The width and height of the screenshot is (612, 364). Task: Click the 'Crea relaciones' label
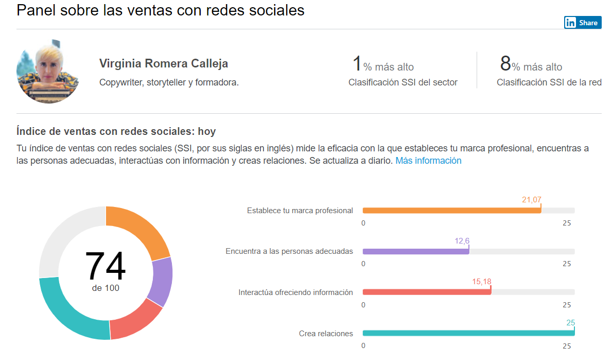pos(326,334)
